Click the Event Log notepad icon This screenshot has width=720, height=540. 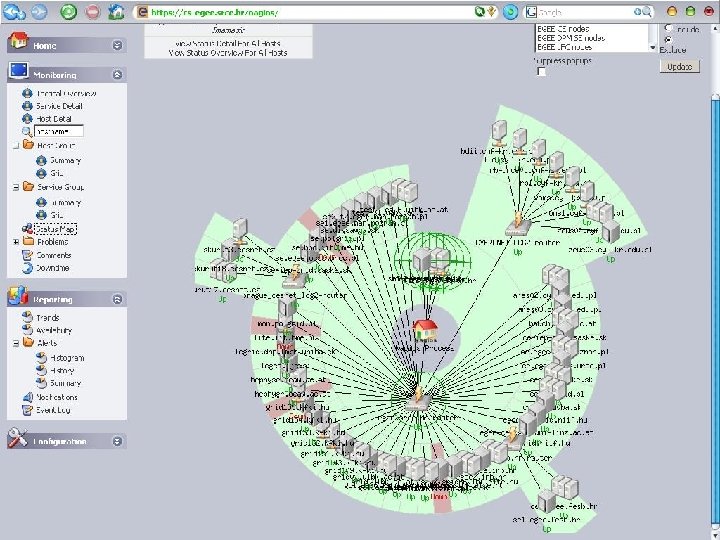click(28, 410)
